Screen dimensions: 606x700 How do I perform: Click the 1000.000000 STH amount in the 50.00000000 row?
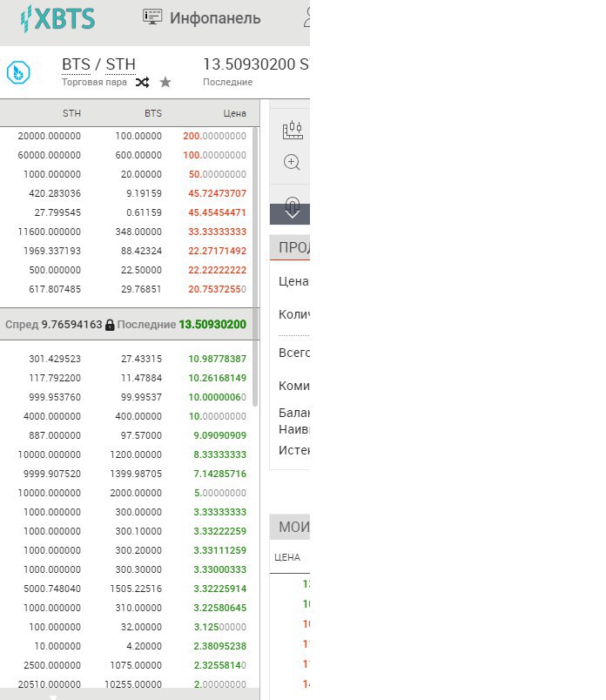(52, 174)
